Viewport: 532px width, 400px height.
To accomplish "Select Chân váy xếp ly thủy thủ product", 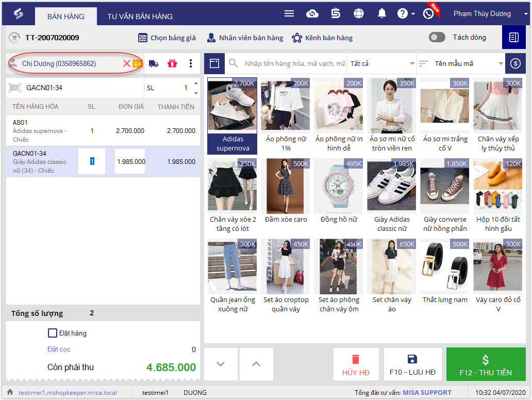I will pos(498,115).
